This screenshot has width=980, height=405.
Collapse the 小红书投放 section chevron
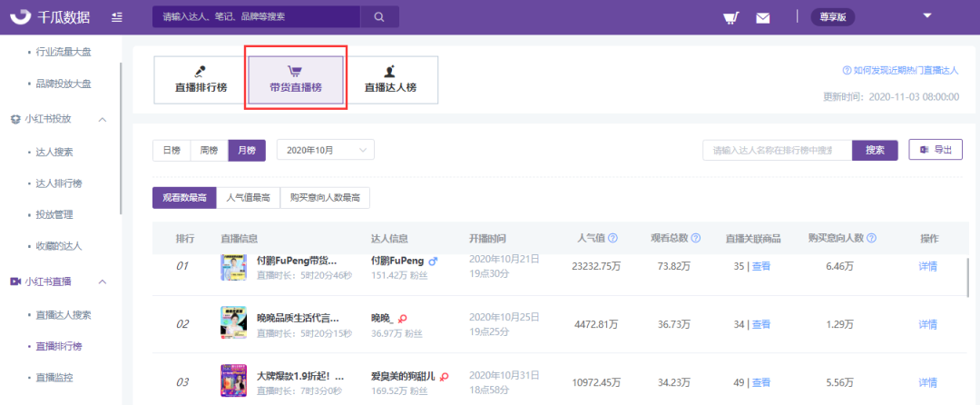coord(103,119)
